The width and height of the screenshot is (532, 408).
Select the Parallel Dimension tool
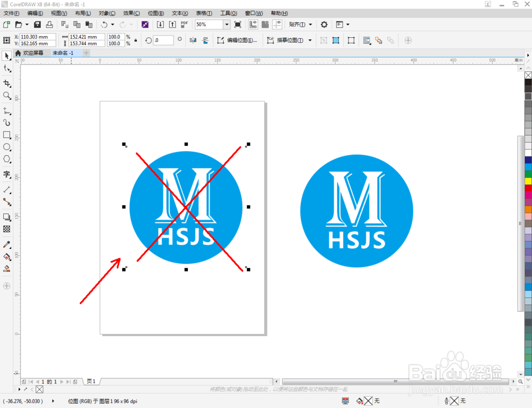click(7, 189)
